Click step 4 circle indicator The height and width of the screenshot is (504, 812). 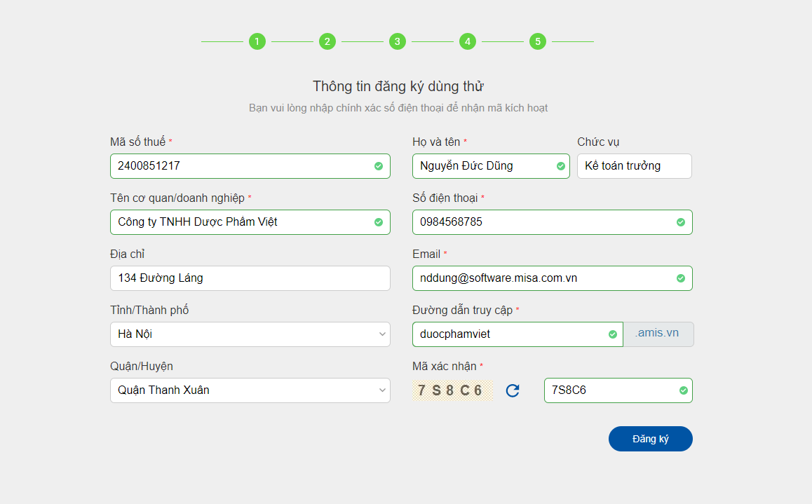click(x=468, y=41)
